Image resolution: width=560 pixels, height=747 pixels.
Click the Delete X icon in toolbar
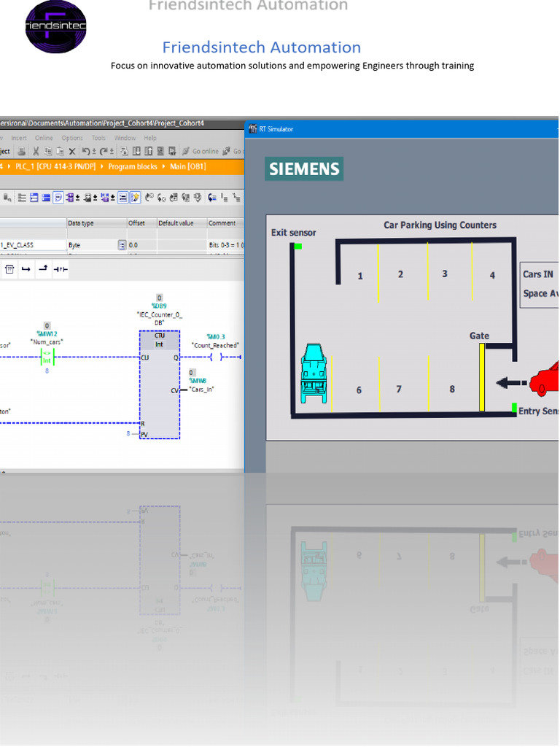point(71,152)
